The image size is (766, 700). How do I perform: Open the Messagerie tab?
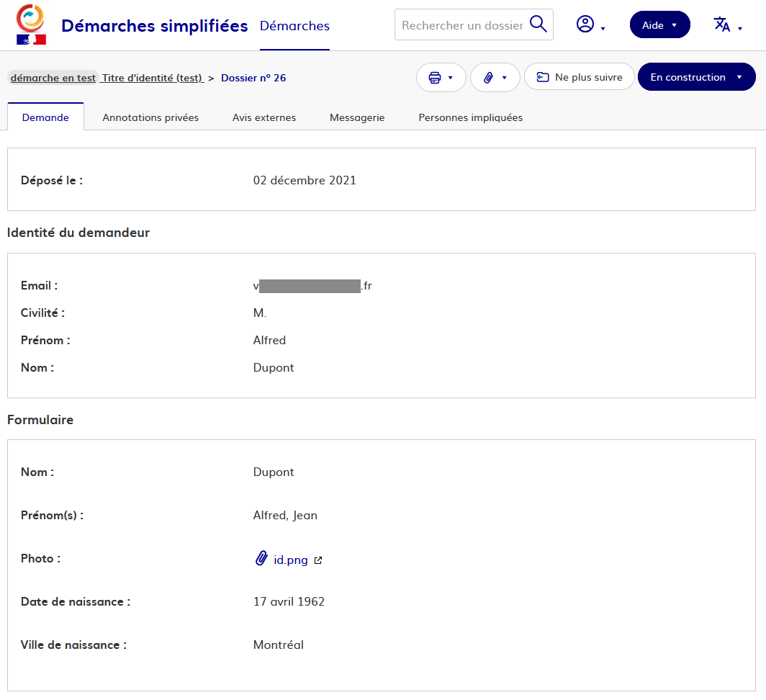pyautogui.click(x=357, y=117)
